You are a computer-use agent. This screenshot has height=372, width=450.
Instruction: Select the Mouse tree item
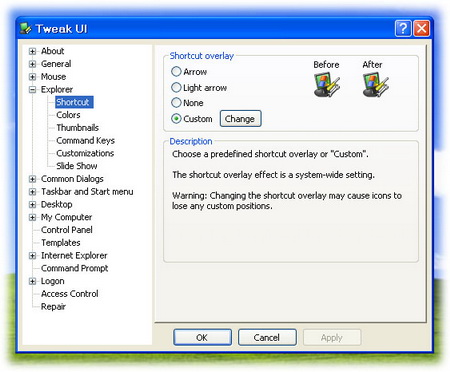coord(53,77)
